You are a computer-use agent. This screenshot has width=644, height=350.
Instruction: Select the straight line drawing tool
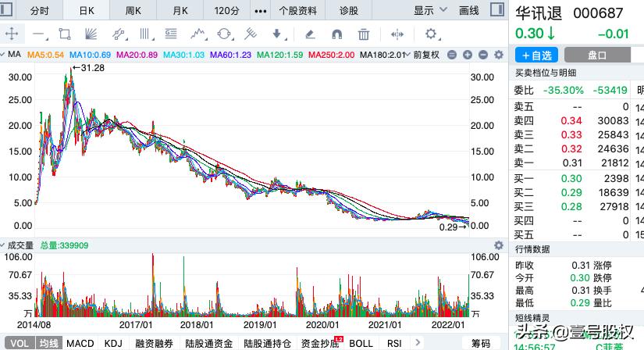pyautogui.click(x=39, y=34)
